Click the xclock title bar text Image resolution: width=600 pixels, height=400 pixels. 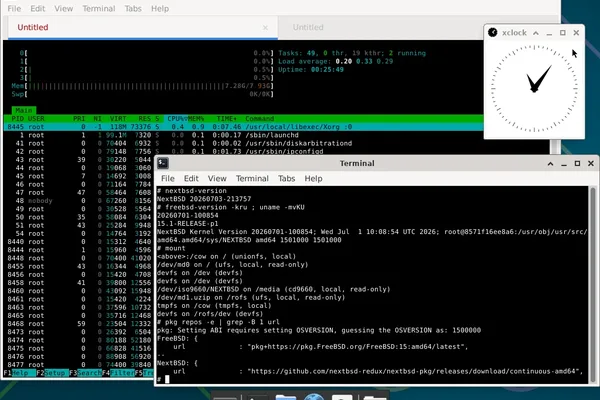pyautogui.click(x=514, y=33)
